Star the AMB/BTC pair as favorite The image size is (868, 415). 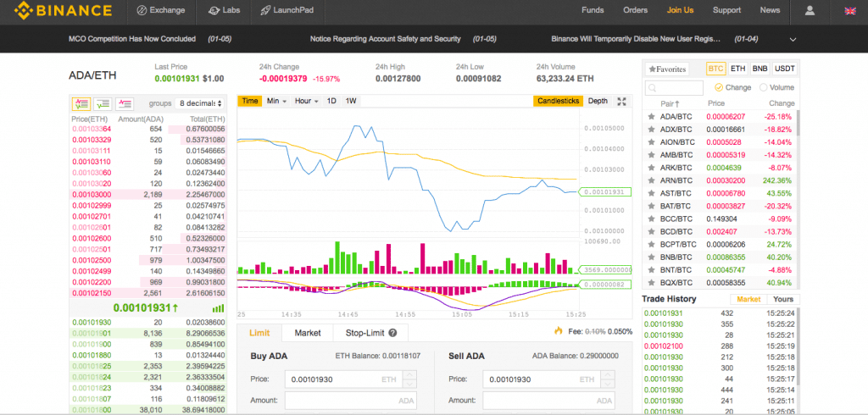[x=652, y=155]
